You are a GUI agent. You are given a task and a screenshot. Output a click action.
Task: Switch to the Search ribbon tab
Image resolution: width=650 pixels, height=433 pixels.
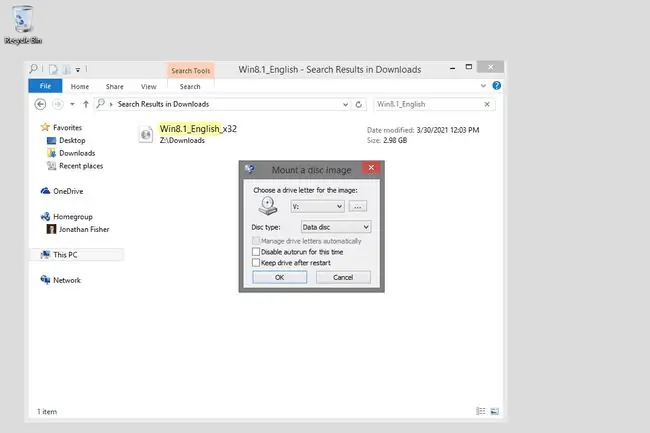(190, 87)
